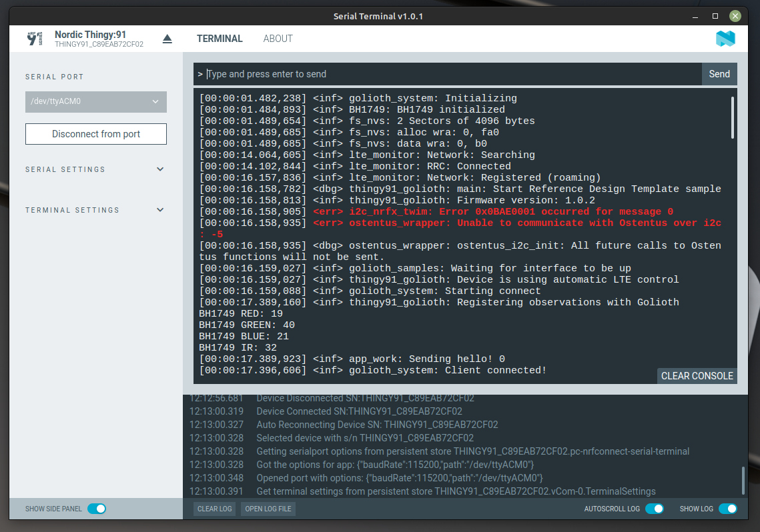
Task: Disconnect from the serial port
Action: point(95,134)
